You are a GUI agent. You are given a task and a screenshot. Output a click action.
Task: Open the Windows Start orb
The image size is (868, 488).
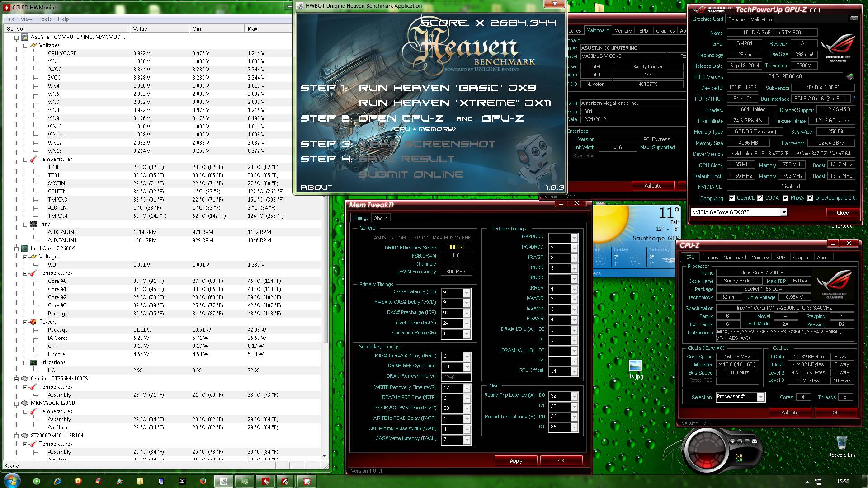click(x=11, y=481)
